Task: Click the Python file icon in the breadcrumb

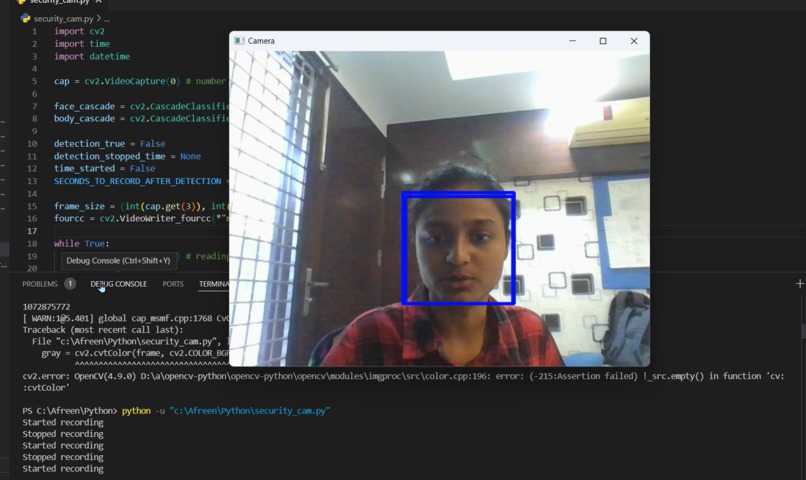Action: (25, 19)
